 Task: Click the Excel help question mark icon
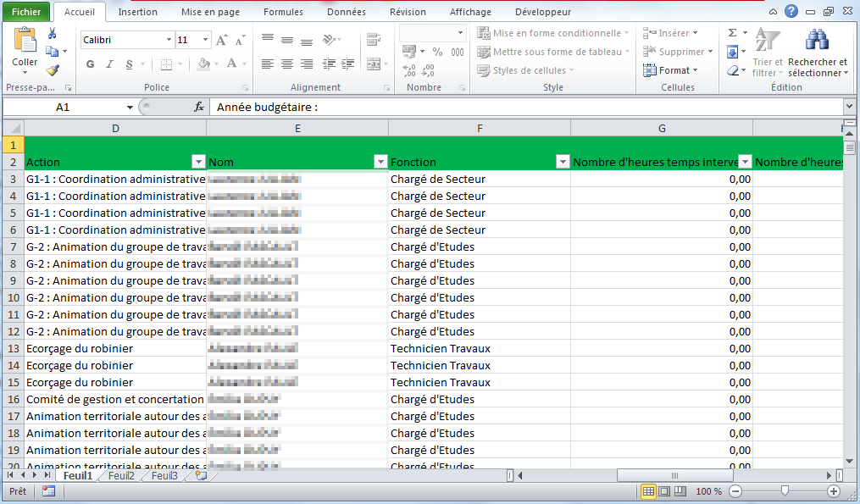tap(791, 12)
